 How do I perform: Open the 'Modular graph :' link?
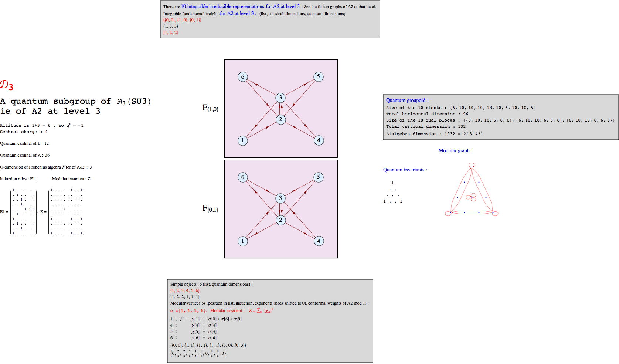pyautogui.click(x=455, y=150)
